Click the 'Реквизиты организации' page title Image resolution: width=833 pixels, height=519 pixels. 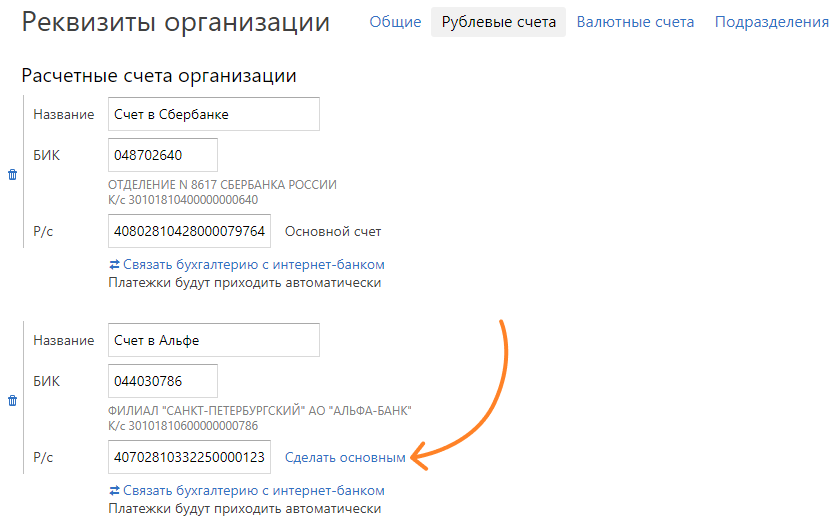tap(176, 22)
